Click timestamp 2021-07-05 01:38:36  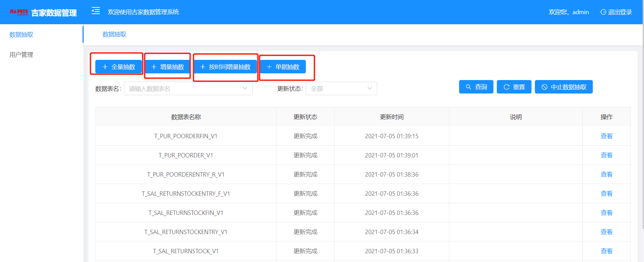pyautogui.click(x=392, y=175)
